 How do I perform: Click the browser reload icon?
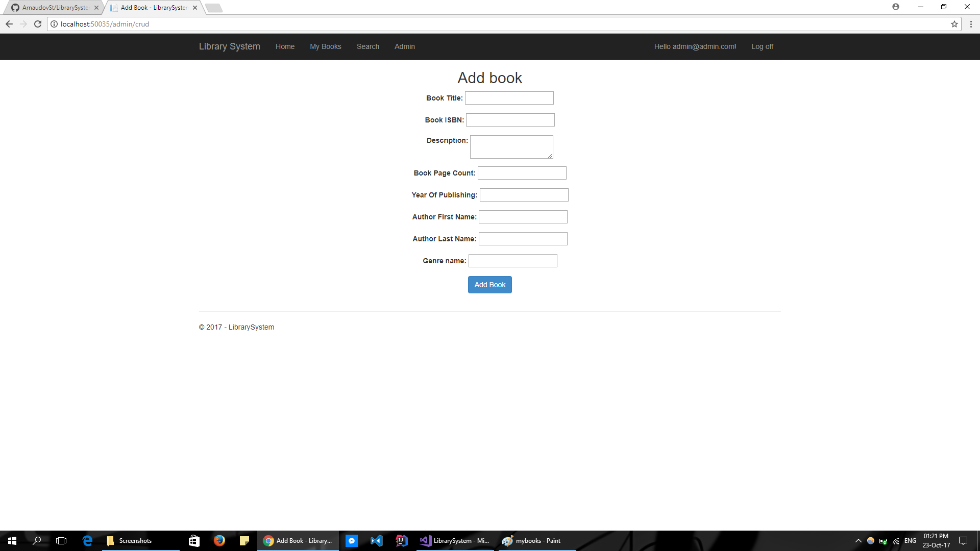(38, 24)
